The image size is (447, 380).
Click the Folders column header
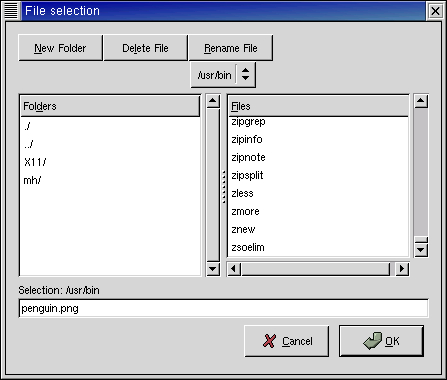click(x=110, y=106)
